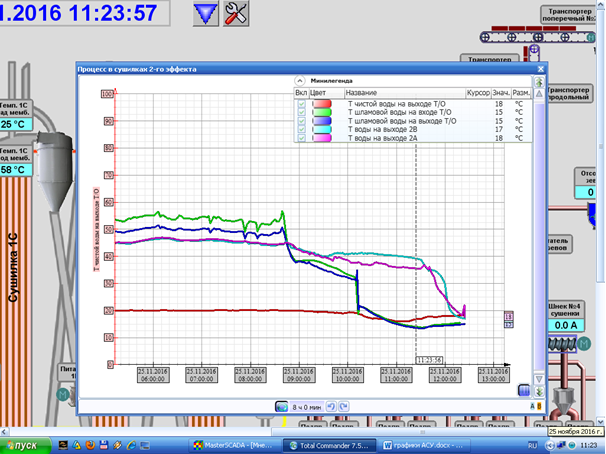Image resolution: width=606 pixels, height=454 pixels.
Task: Click the magenta color swatch for 'Т воды на выходе 2А'
Action: [x=321, y=136]
